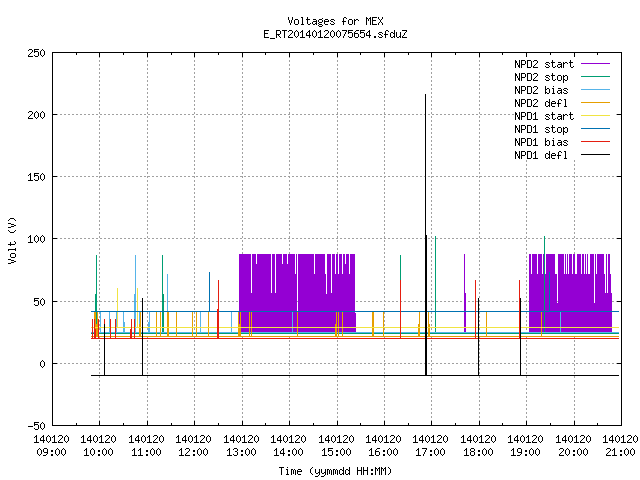Screen dimensions: 640x480
Task: Click the x-axis label '140120 16:00'
Action: click(x=383, y=446)
